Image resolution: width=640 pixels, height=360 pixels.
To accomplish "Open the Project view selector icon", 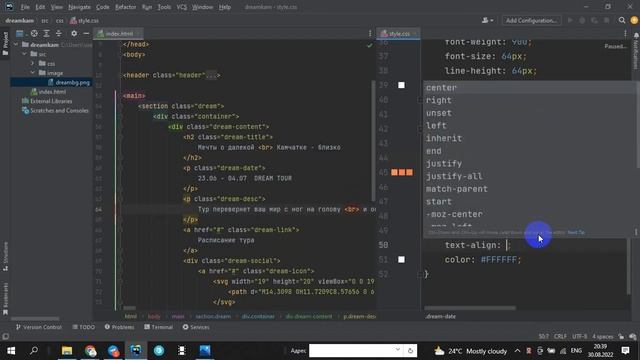I will coord(20,33).
